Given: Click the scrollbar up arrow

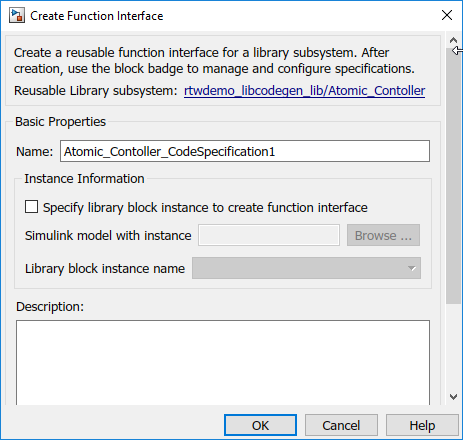Looking at the screenshot, I should (x=453, y=41).
